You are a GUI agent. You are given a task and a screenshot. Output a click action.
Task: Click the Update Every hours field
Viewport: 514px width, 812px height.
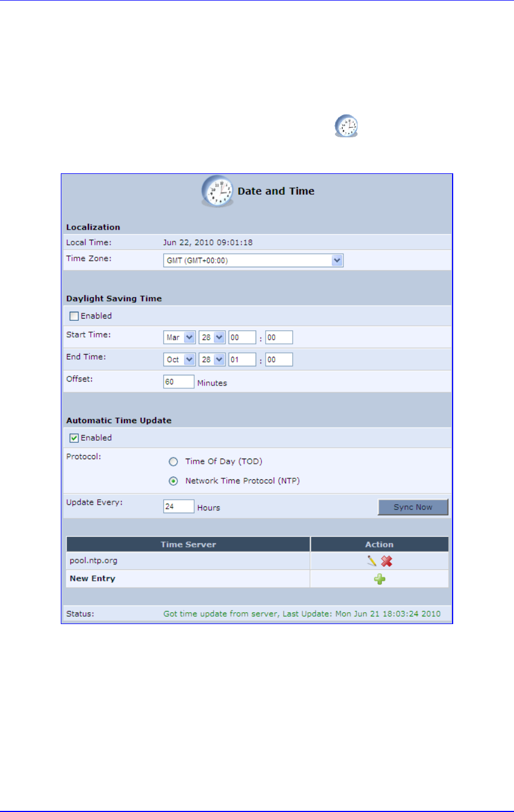[178, 506]
